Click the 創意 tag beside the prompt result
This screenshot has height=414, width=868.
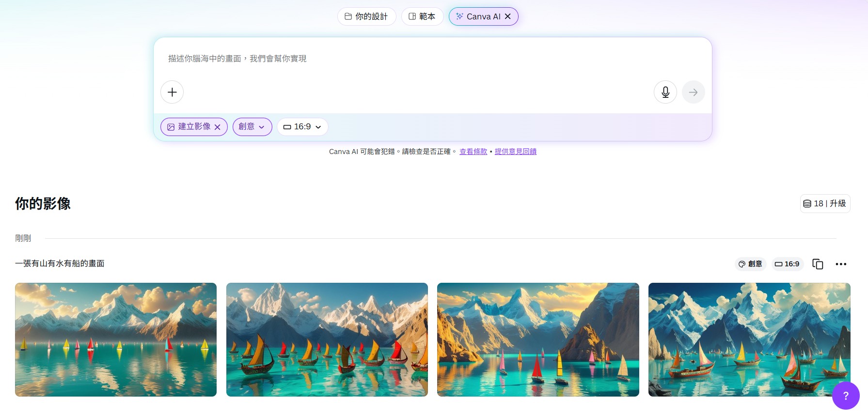(750, 264)
